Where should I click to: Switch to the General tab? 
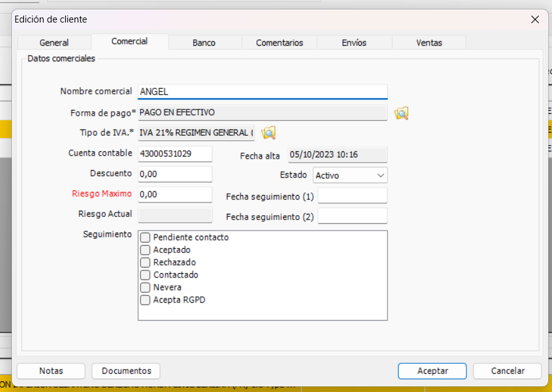click(x=54, y=42)
